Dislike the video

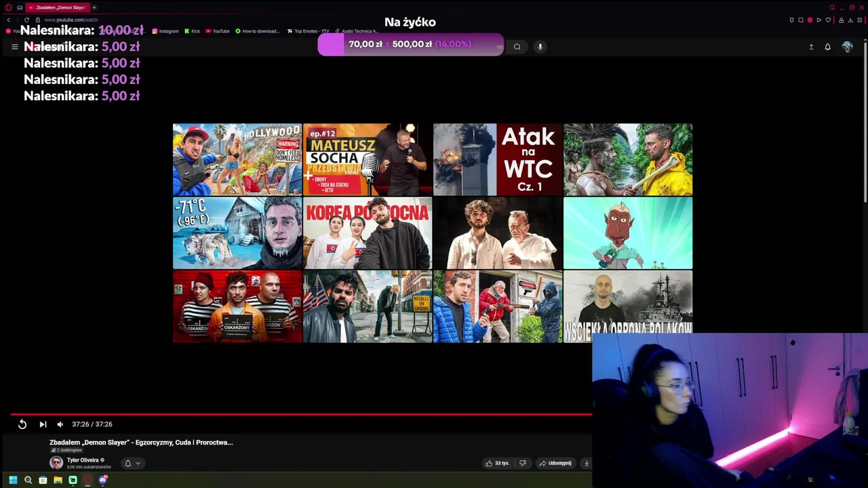523,464
